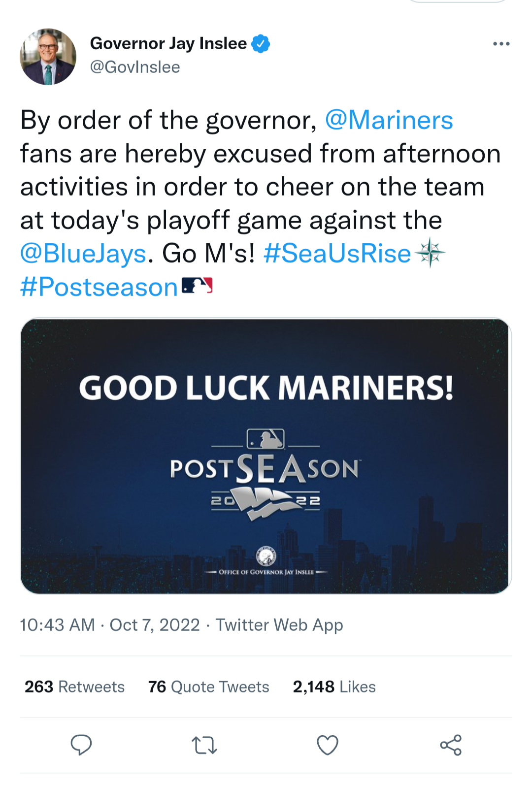Click the @GovInslee handle
Screen dimensions: 532x785
135,67
